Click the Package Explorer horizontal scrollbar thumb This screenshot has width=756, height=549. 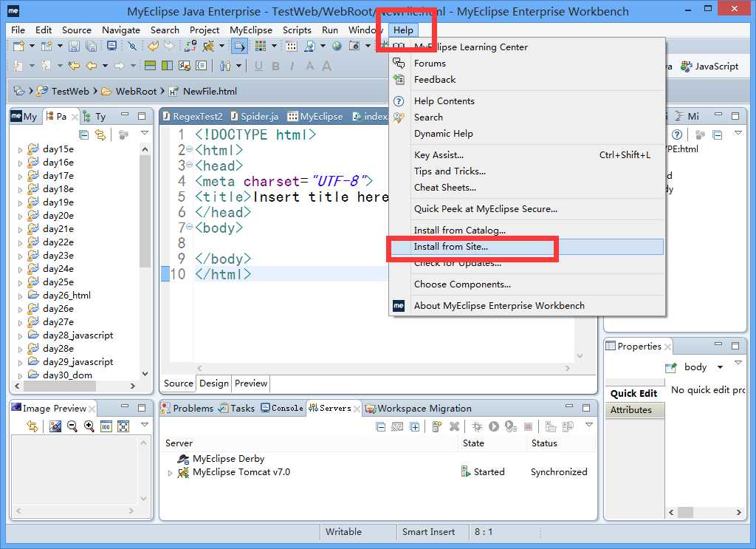60,386
